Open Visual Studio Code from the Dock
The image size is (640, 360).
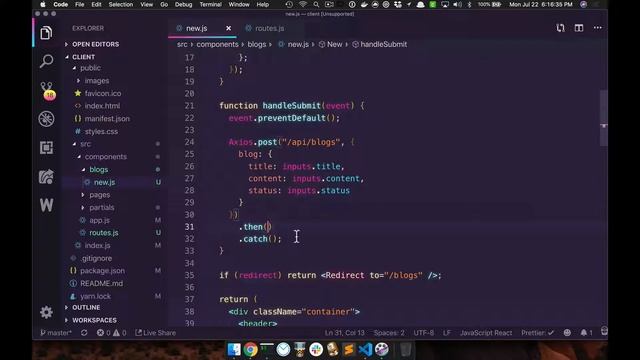[365, 349]
